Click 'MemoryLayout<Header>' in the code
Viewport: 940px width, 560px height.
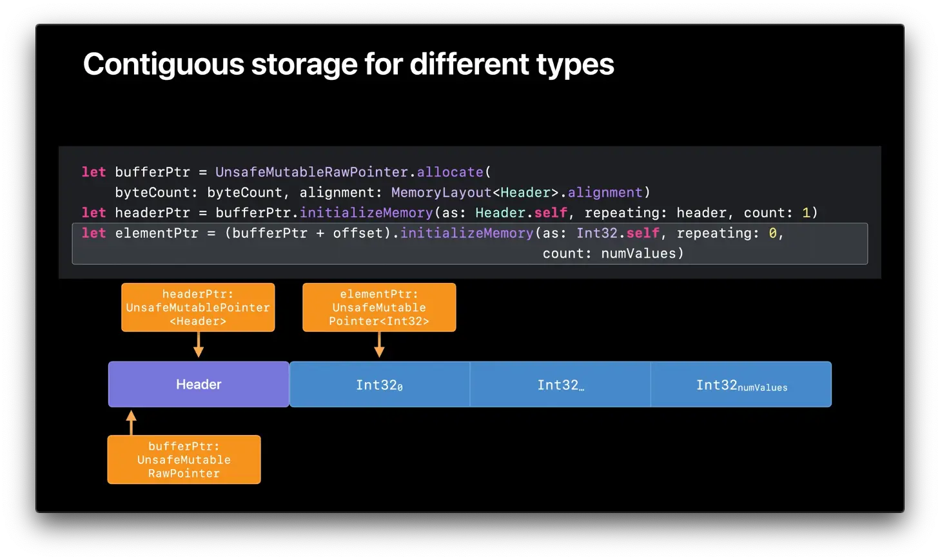click(x=475, y=192)
